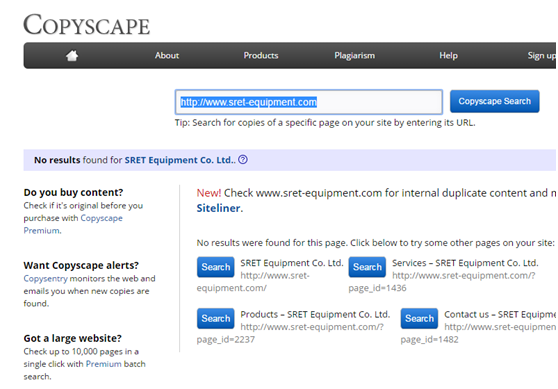Click the 'Got a large website?' heading
558x389 pixels.
(x=73, y=338)
